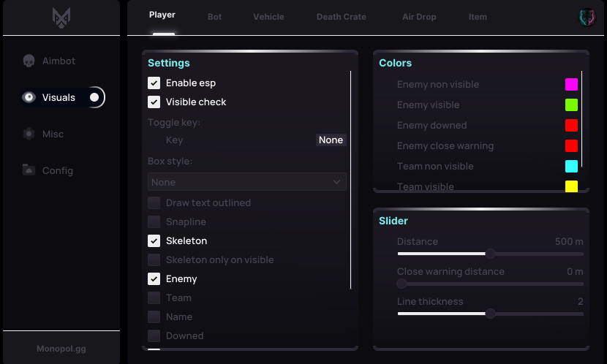The height and width of the screenshot is (364, 607).
Task: Switch to the Vehicle tab
Action: point(268,17)
